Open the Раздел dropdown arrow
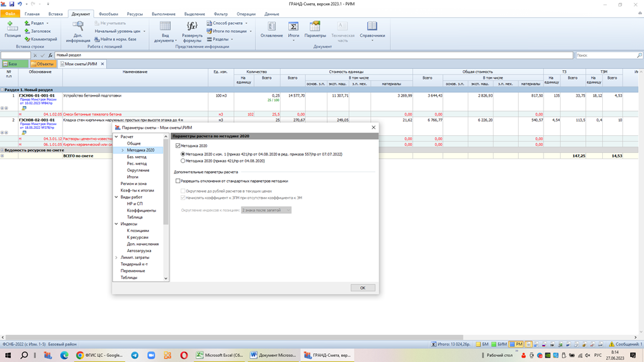 (47, 23)
